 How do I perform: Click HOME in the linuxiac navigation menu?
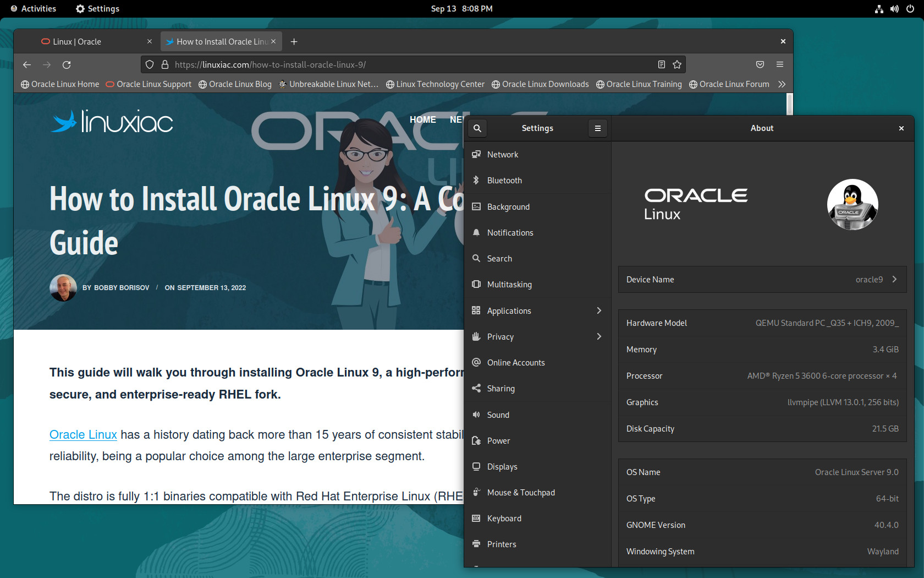point(423,119)
